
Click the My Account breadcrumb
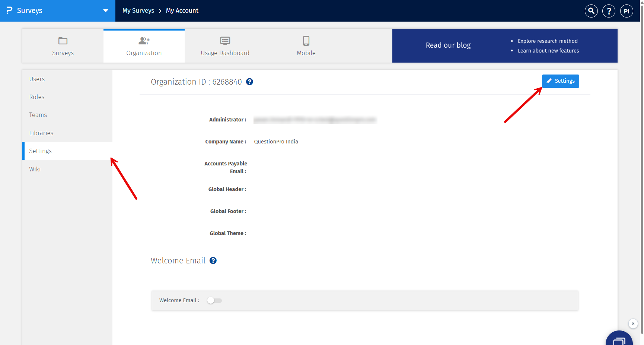[x=182, y=10]
